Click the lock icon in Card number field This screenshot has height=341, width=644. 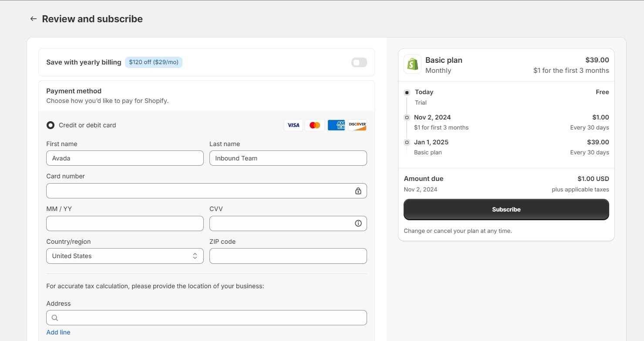click(x=358, y=191)
